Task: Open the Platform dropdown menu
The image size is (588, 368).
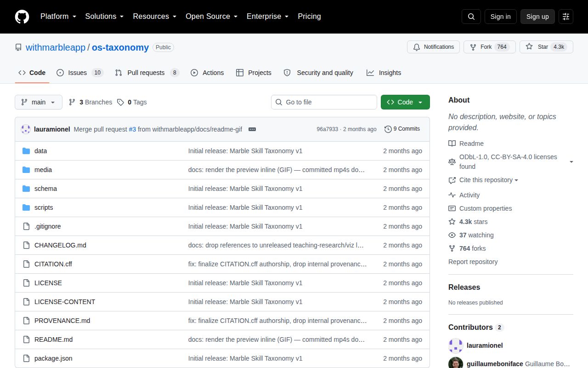Action: [59, 17]
